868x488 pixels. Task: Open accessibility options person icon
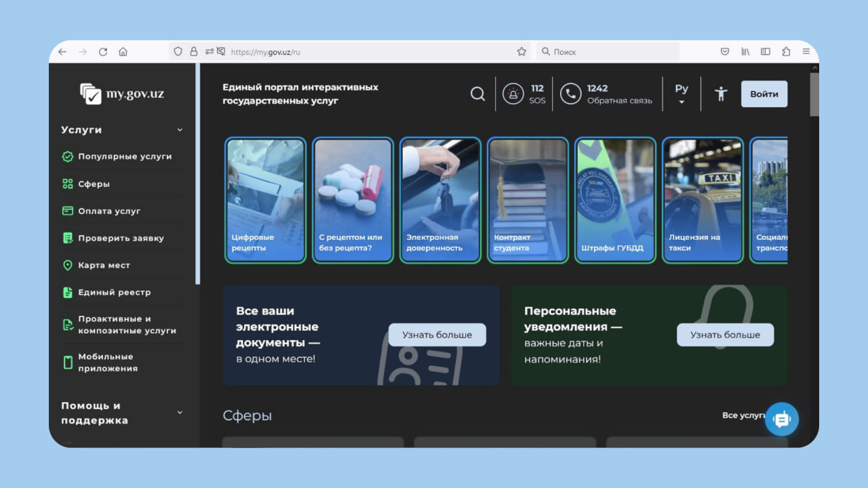[x=721, y=94]
